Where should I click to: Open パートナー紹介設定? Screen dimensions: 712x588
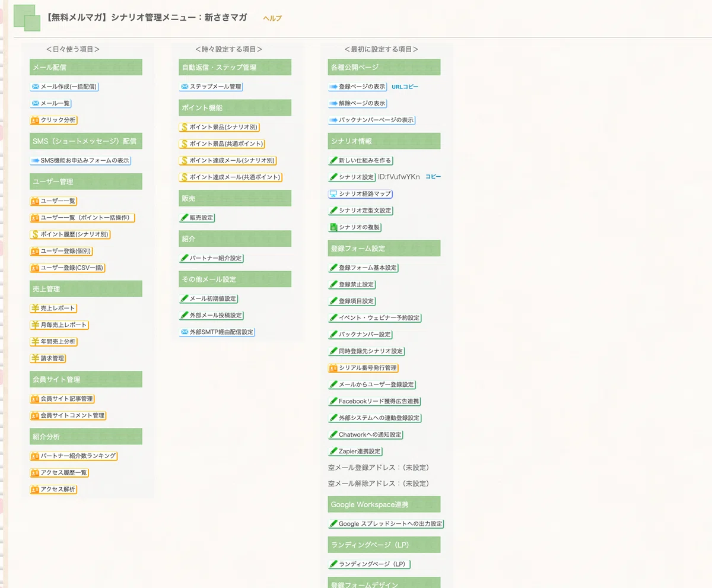point(211,258)
